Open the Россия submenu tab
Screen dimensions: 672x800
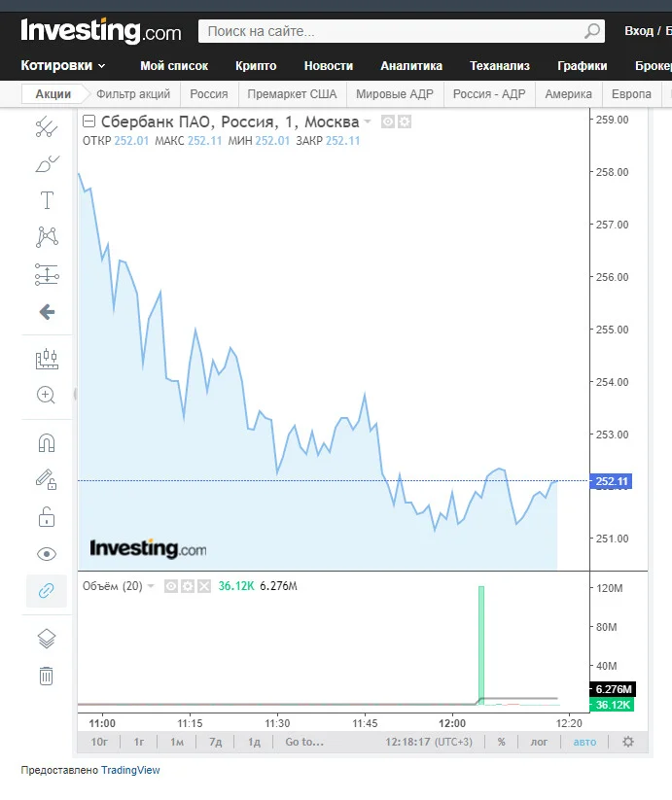(x=209, y=94)
